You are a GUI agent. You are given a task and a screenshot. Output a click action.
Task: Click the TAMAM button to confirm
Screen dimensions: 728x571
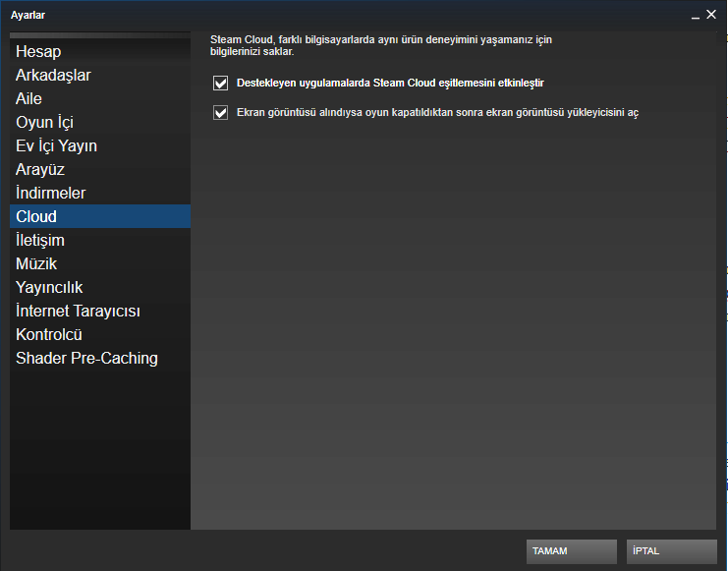pyautogui.click(x=571, y=551)
